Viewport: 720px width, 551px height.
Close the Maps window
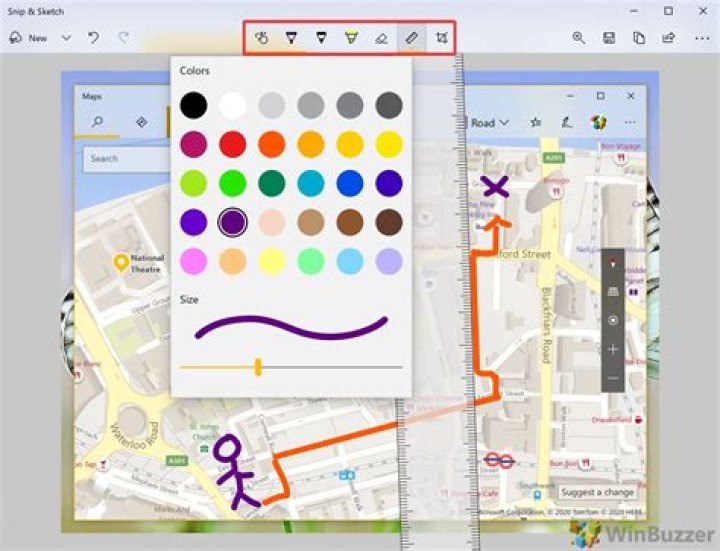click(631, 96)
